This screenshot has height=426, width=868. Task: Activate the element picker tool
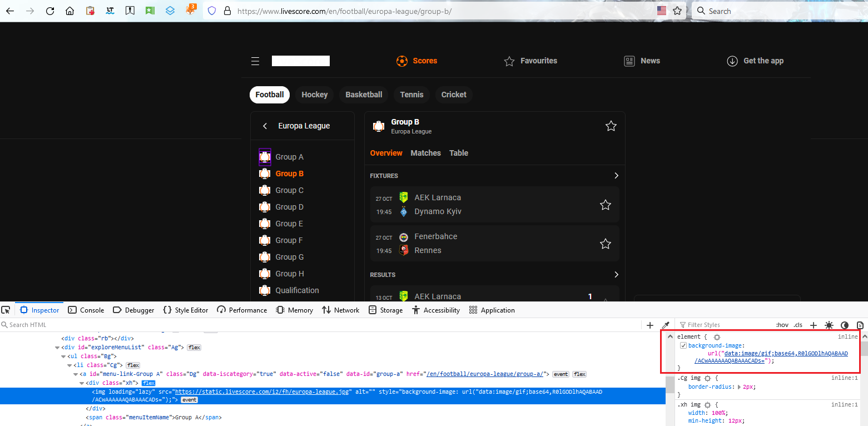point(6,310)
